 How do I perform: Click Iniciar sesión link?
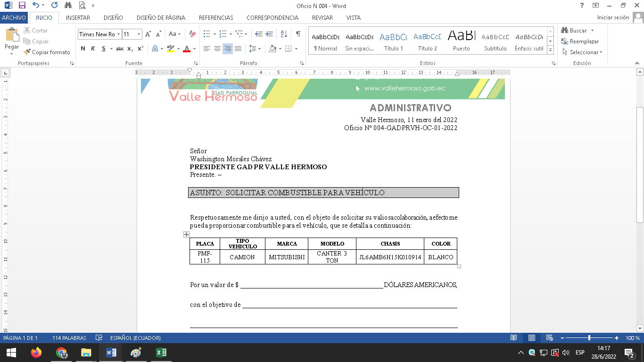tap(613, 17)
